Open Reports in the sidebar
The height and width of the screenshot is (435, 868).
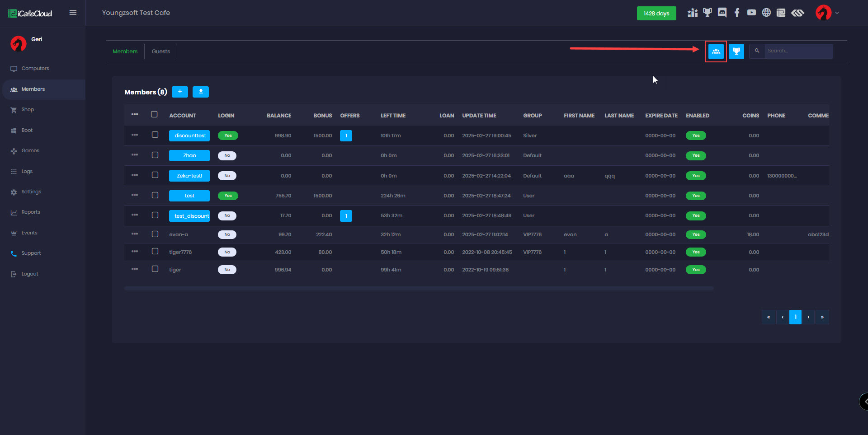click(x=31, y=212)
